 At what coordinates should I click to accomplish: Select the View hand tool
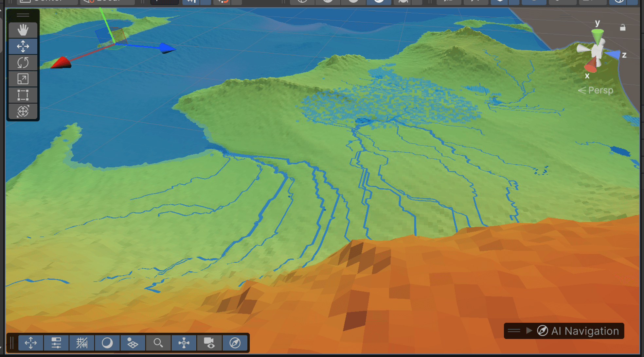(23, 30)
